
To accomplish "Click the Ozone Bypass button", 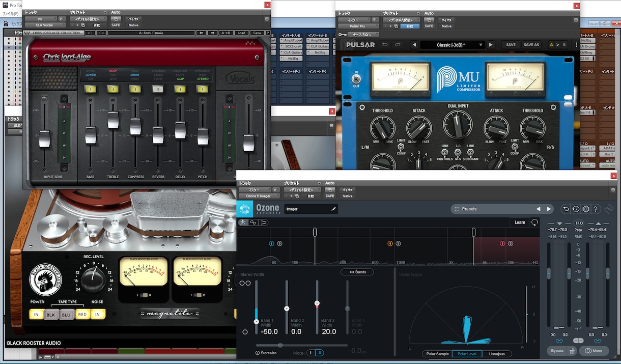I will point(557,351).
